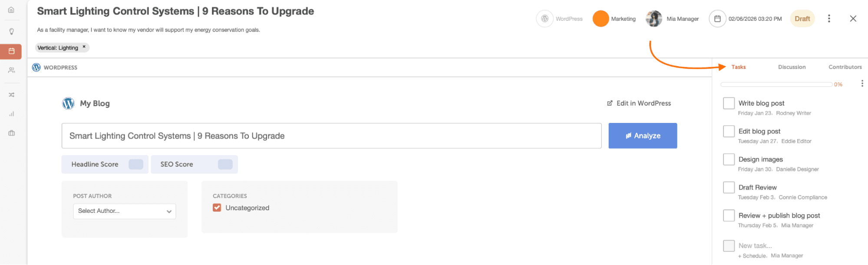Check off the Write blog post task
This screenshot has width=868, height=265.
(x=729, y=103)
